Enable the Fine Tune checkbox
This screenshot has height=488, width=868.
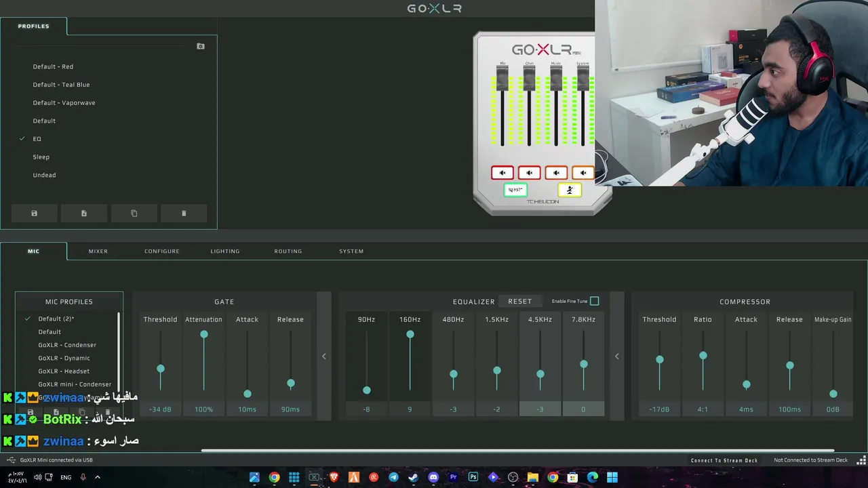coord(595,301)
